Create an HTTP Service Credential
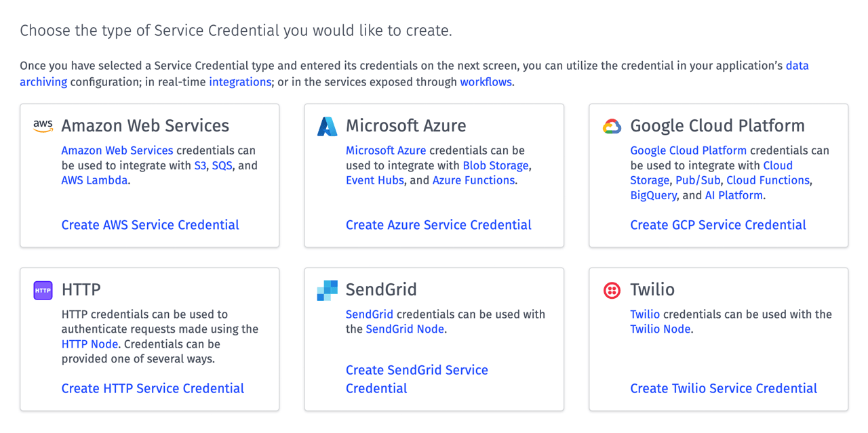868x433 pixels. (x=153, y=388)
